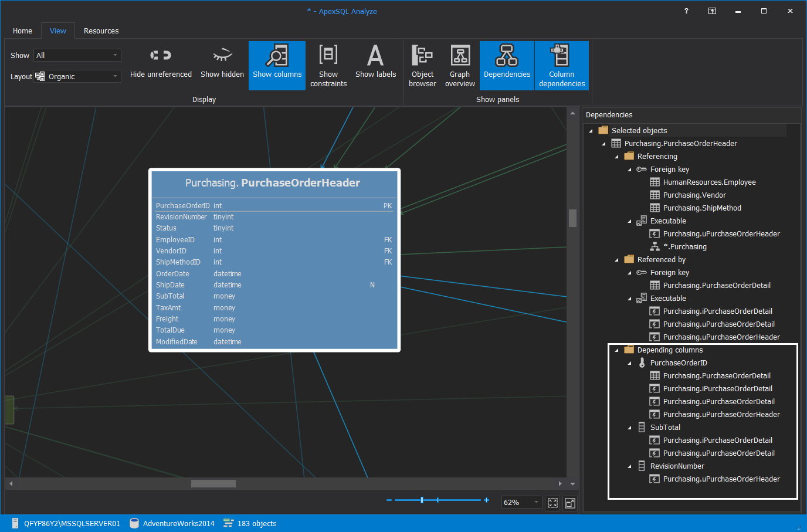Click the Show hidden eye icon
Screen dimensions: 807x532
click(222, 56)
